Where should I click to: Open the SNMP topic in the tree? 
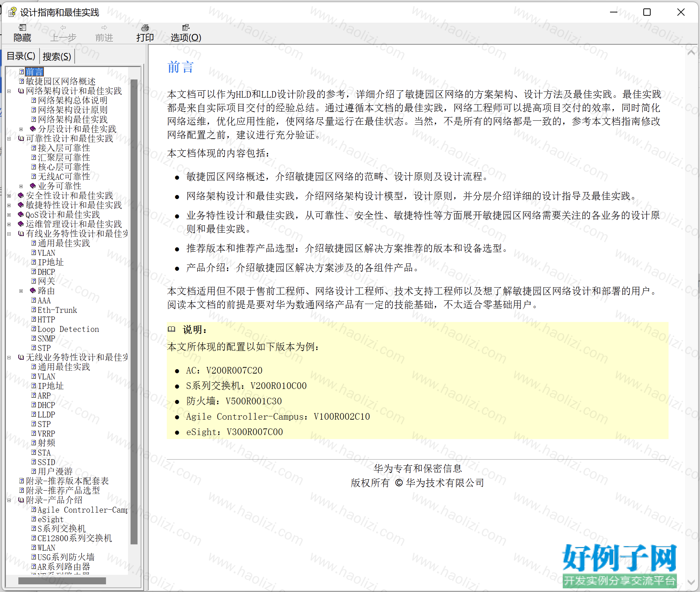46,338
